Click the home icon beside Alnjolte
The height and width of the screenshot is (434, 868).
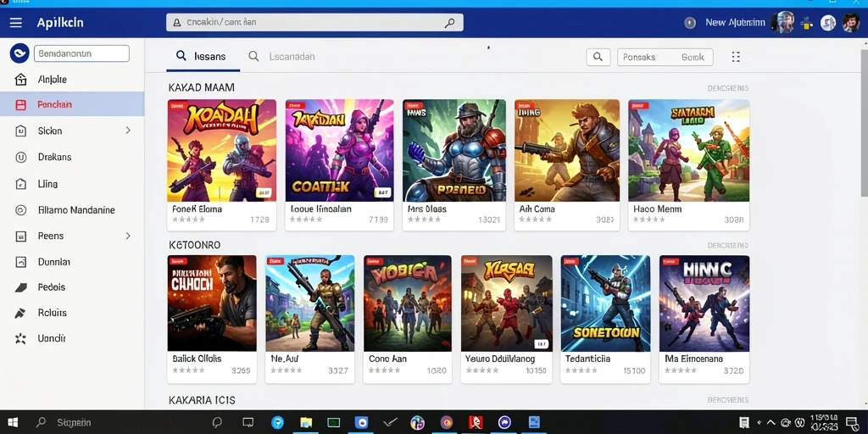[x=20, y=80]
